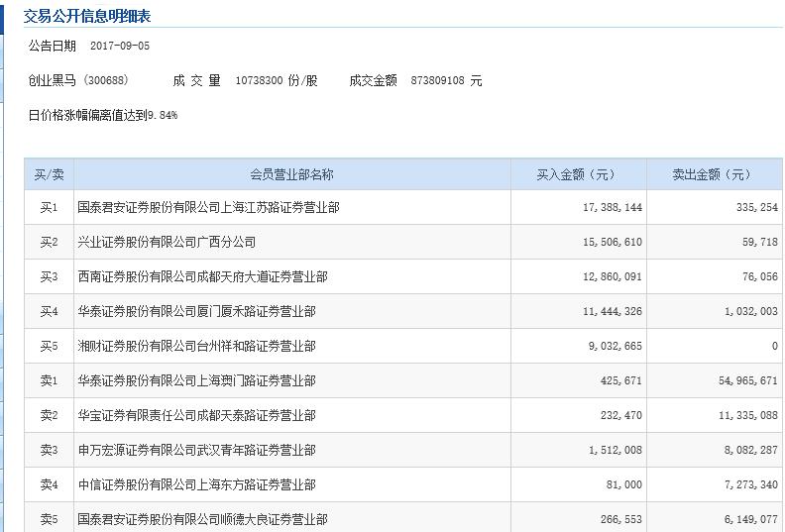
Task: Click 国泰君安证券上海江苏路证券营业部 name
Action: click(209, 207)
